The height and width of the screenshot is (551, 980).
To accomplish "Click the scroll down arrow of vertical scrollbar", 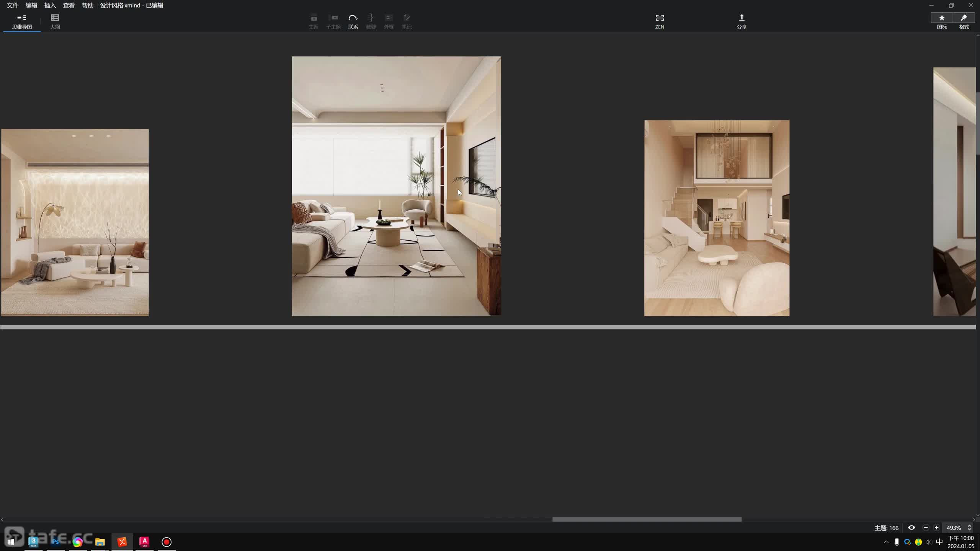I will click(978, 515).
